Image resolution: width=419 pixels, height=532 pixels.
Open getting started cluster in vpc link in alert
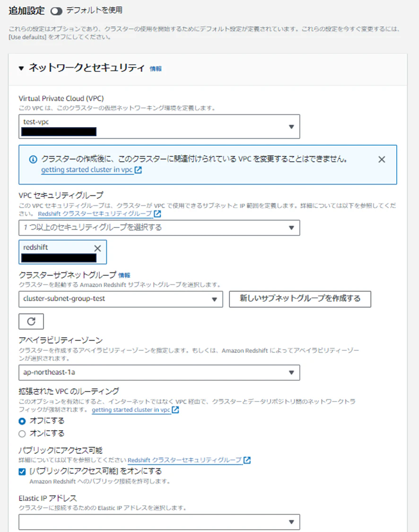(x=91, y=170)
